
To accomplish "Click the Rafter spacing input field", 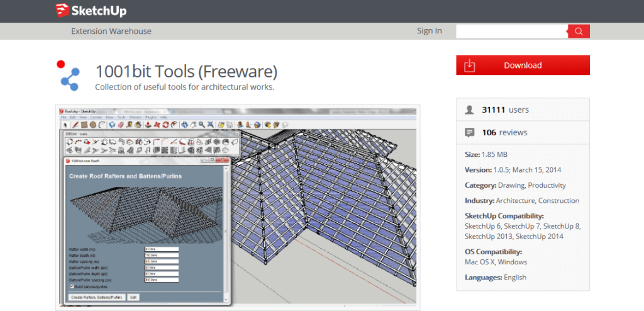I will coord(162,262).
